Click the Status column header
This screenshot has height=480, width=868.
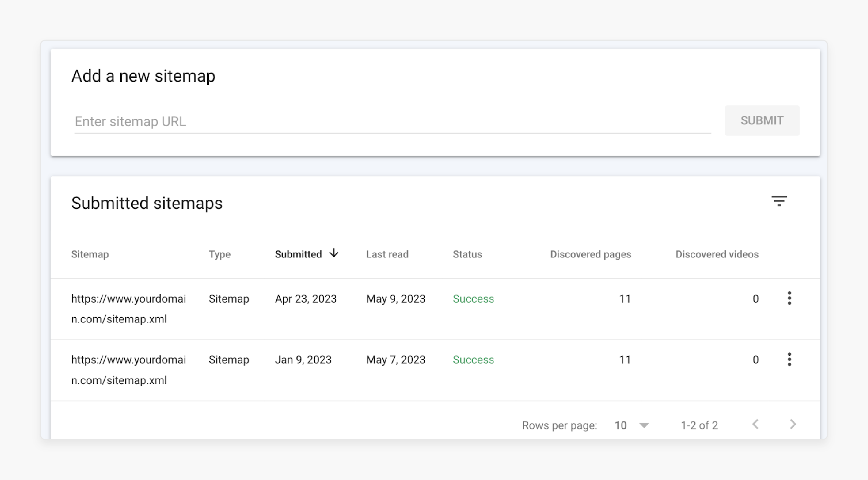[467, 254]
